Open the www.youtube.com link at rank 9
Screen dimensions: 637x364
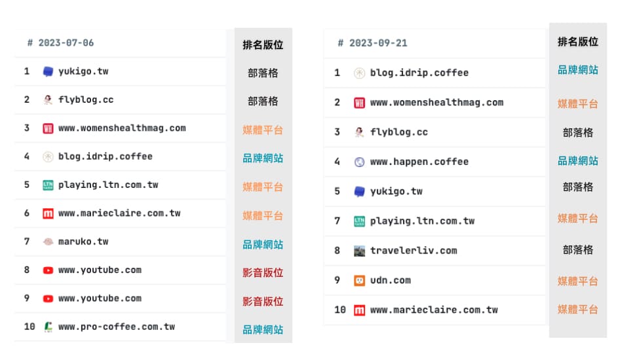coord(100,299)
